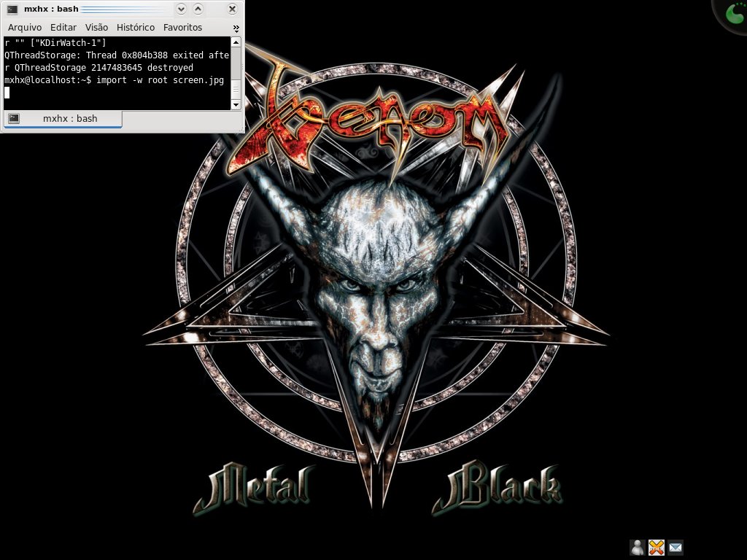Click the terminal window menu icon in title bar
747x560 pixels.
click(12, 9)
